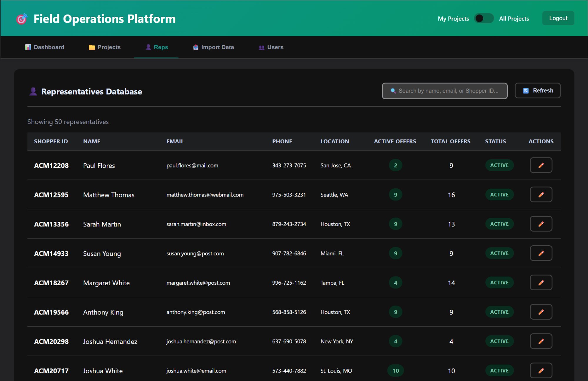Click shopper ID ACM19566
This screenshot has width=588, height=381.
click(51, 312)
